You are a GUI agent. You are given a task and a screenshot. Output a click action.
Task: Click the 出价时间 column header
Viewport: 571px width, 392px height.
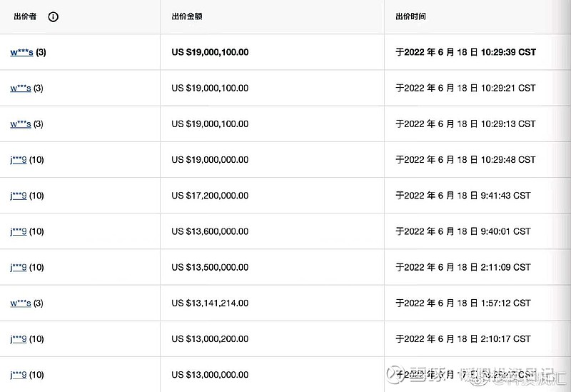[x=410, y=16]
